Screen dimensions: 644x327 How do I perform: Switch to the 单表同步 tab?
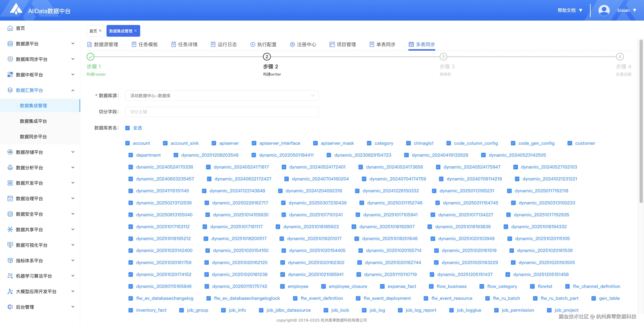[x=382, y=45]
